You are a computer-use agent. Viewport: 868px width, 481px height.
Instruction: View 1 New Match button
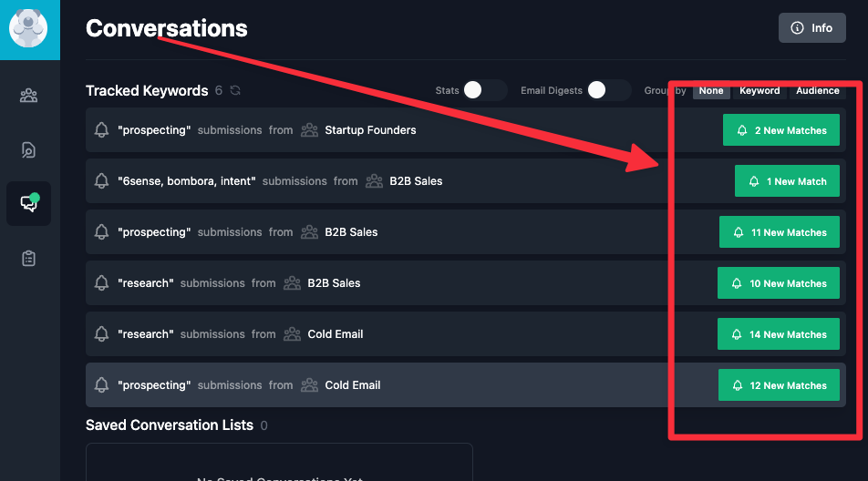[787, 180]
